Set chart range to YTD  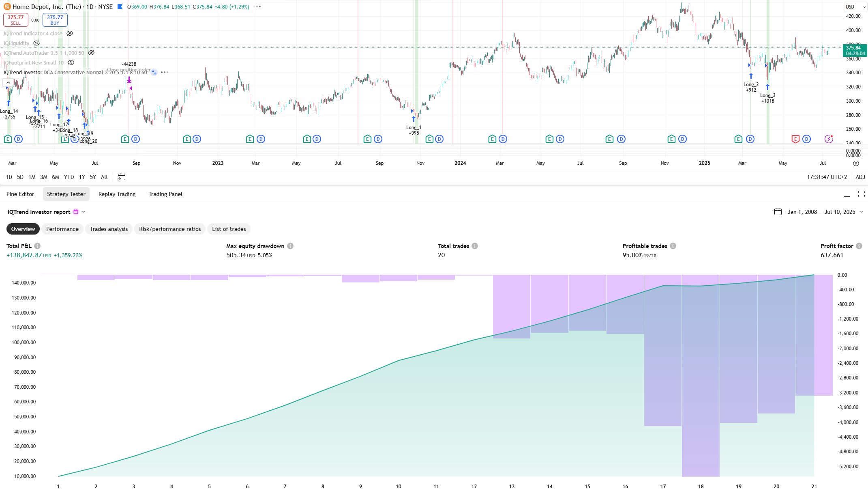(x=69, y=177)
